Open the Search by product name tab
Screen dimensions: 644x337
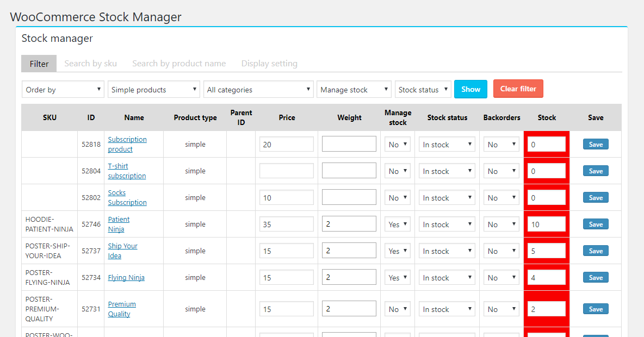(x=179, y=64)
